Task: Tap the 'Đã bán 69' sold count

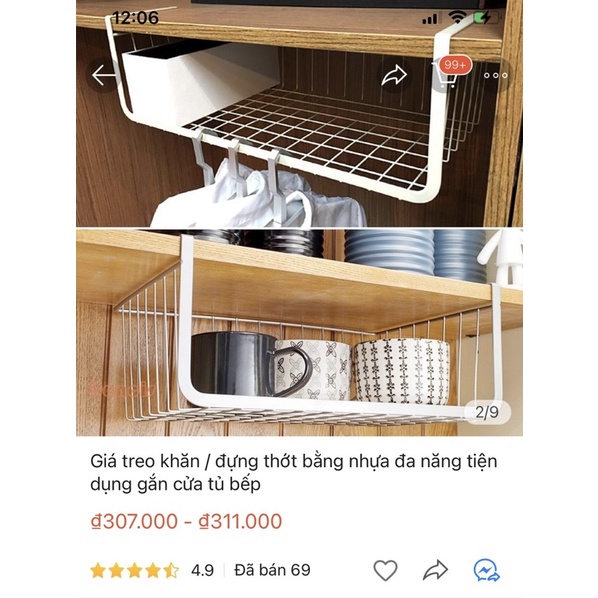Action: point(272,570)
